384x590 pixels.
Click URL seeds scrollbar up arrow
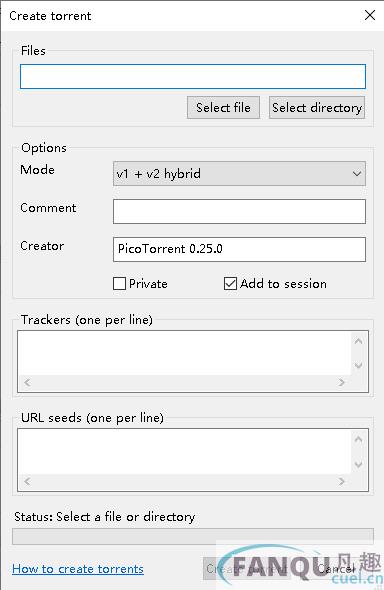point(359,439)
